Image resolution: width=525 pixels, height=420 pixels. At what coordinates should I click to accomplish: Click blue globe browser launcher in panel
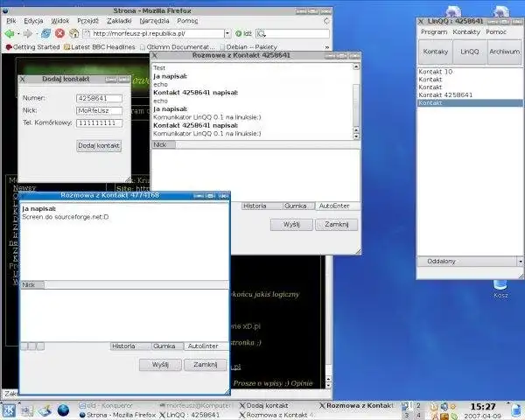point(63,410)
